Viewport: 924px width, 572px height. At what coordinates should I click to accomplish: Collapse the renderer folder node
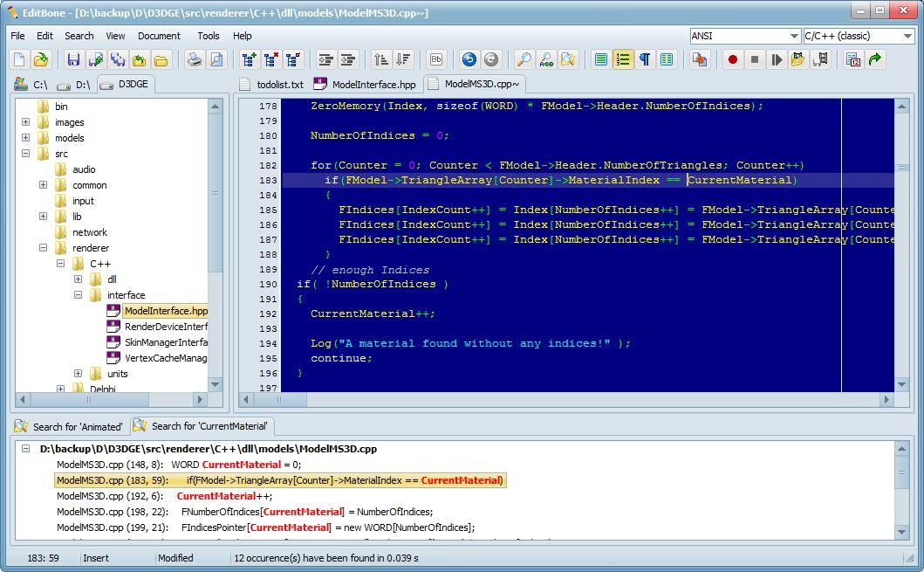pos(43,248)
